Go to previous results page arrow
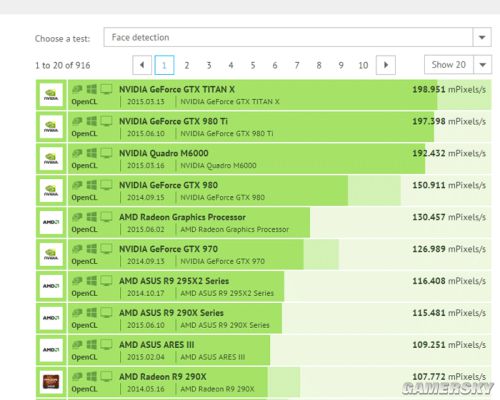 pos(142,65)
